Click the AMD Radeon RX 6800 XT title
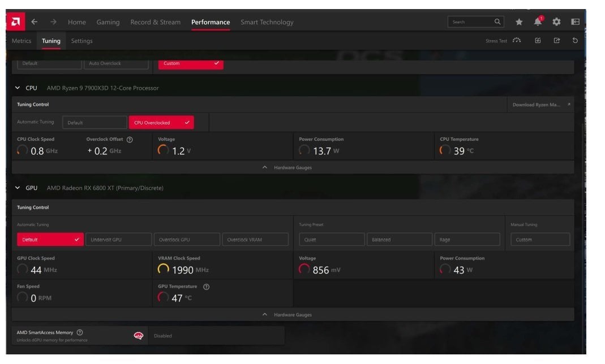 [x=105, y=188]
